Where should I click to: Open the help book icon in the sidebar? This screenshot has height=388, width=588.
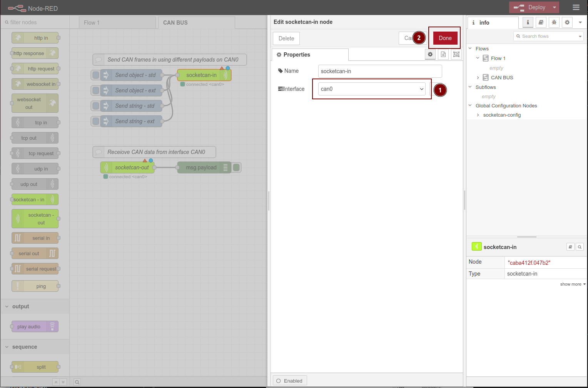[x=541, y=22]
